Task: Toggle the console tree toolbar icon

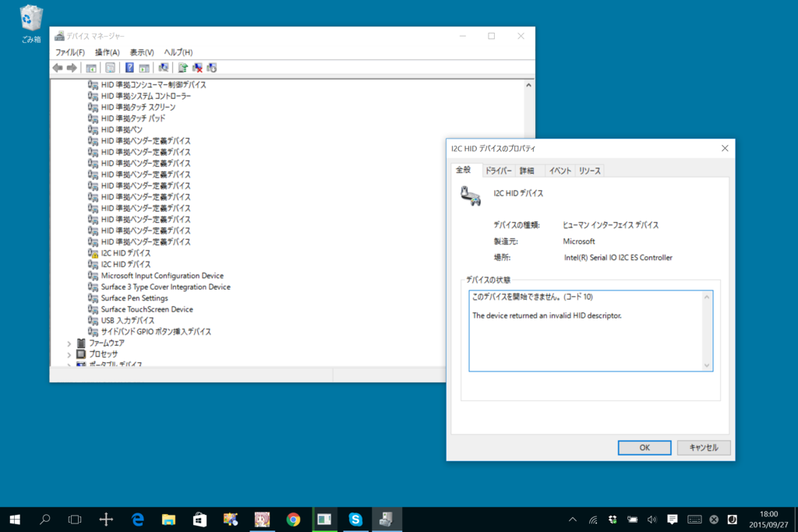Action: 91,68
